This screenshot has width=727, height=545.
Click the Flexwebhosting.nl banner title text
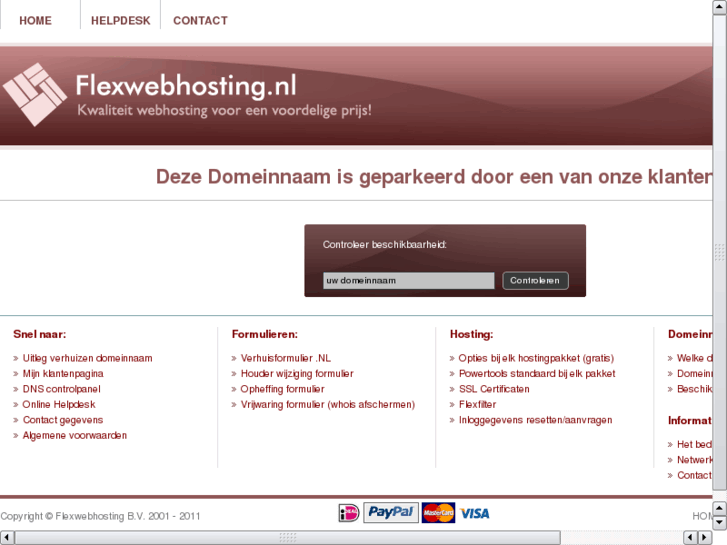pos(186,86)
